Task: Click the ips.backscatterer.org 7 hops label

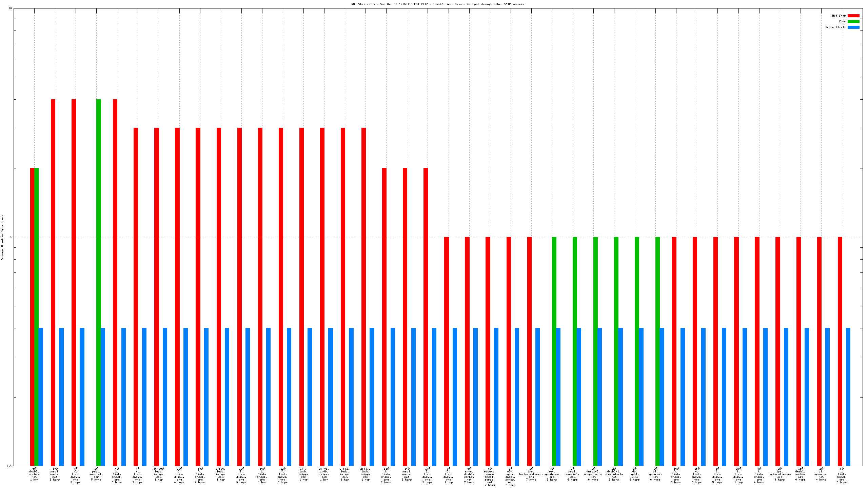Action: pyautogui.click(x=531, y=474)
